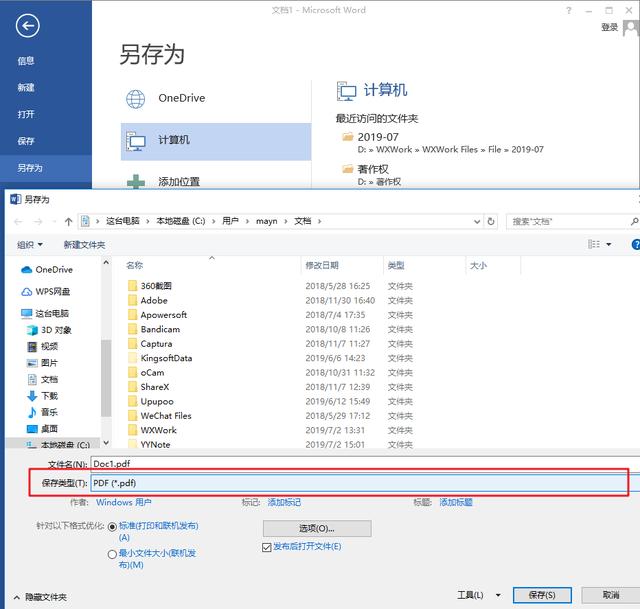Select 文档 in the navigation pane
Screen dimensions: 640x609
coord(42,380)
